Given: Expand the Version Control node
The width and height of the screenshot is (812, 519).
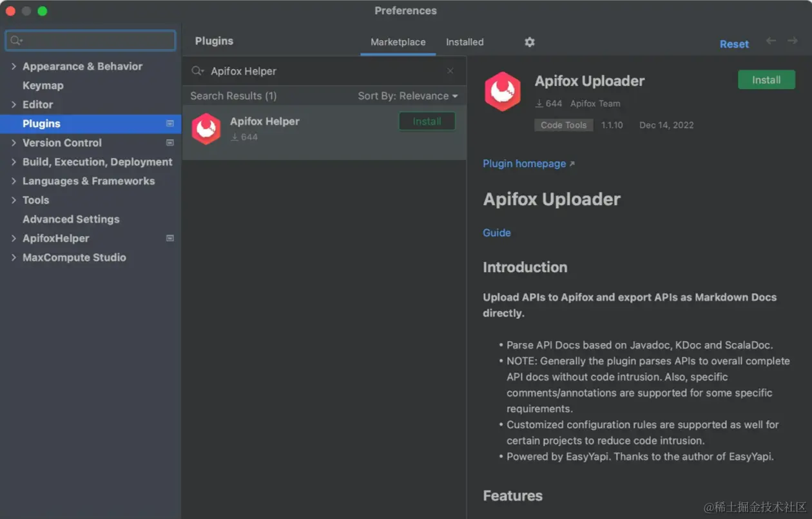Looking at the screenshot, I should click(14, 142).
